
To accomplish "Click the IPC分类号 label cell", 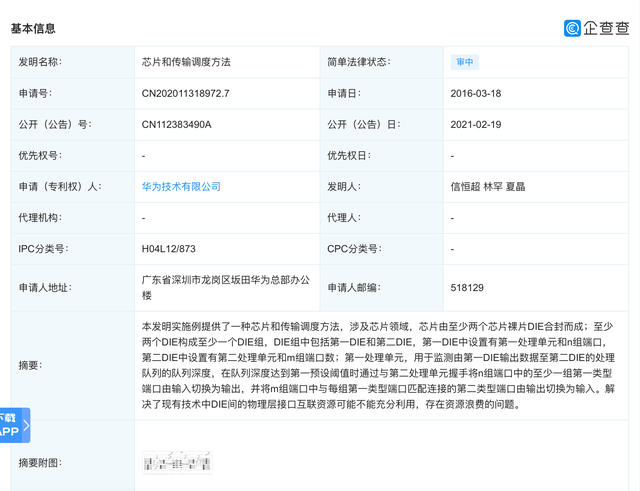I will pos(73,249).
